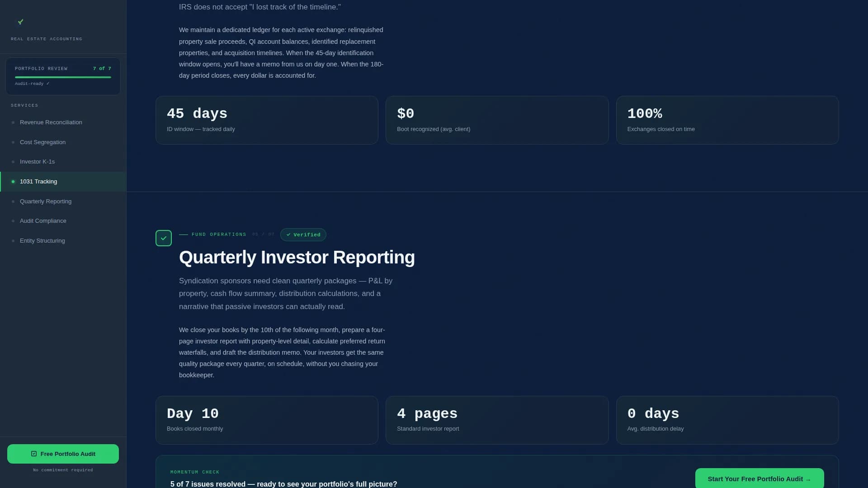Click the bullet icon beside Cost Segregation
The width and height of the screenshot is (868, 488).
pos(13,142)
